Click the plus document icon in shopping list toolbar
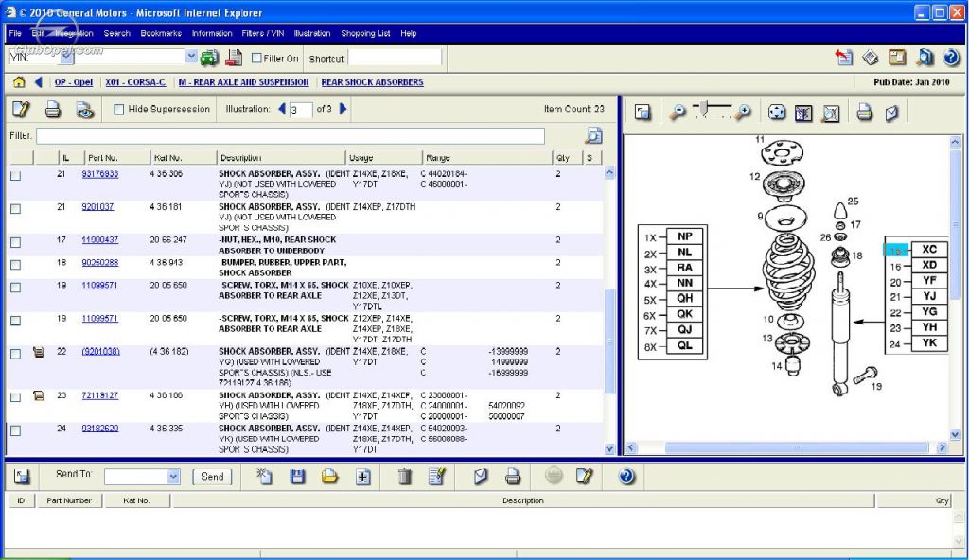Image resolution: width=969 pixels, height=560 pixels. (x=362, y=476)
